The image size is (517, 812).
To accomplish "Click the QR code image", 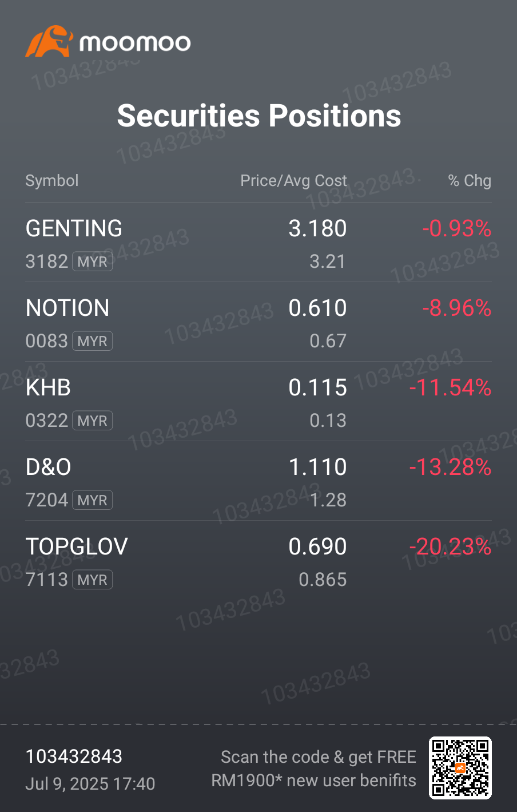I will [460, 768].
